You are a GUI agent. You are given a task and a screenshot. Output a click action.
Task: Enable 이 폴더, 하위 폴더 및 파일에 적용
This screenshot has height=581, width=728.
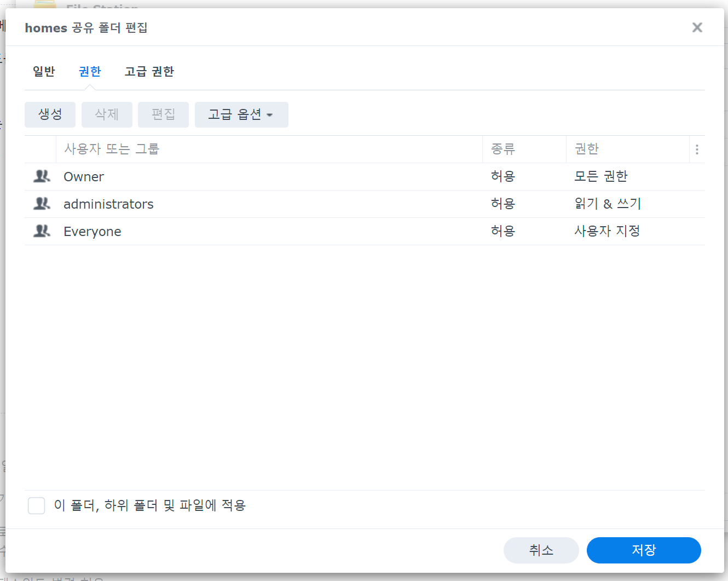[36, 505]
